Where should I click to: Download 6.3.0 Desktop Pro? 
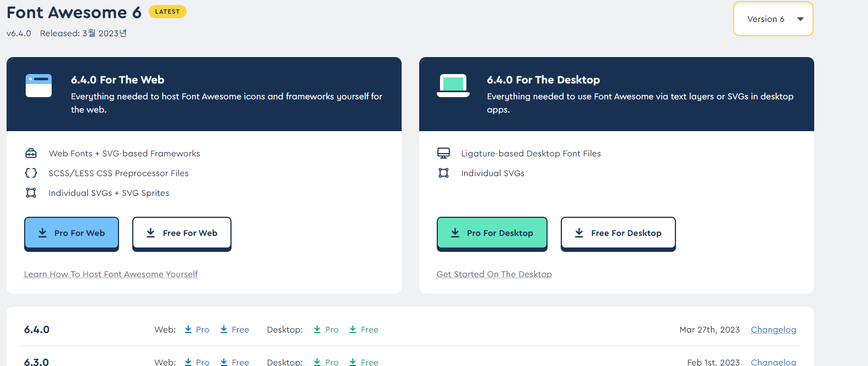click(326, 362)
